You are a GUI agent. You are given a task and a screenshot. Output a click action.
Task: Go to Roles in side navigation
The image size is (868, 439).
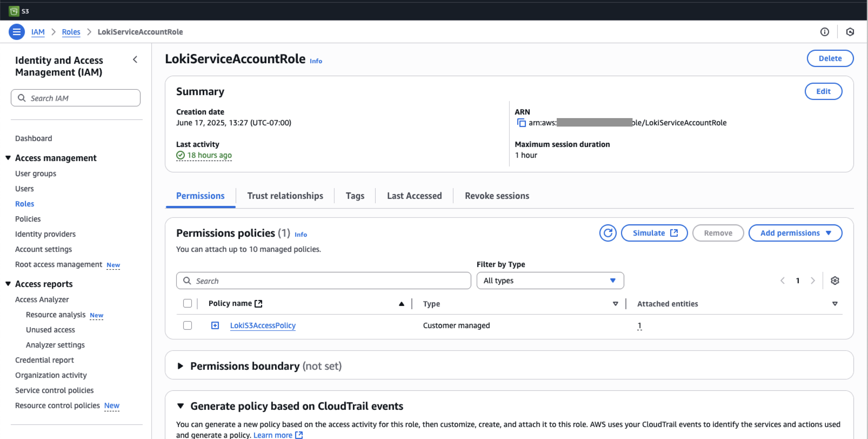pos(25,204)
